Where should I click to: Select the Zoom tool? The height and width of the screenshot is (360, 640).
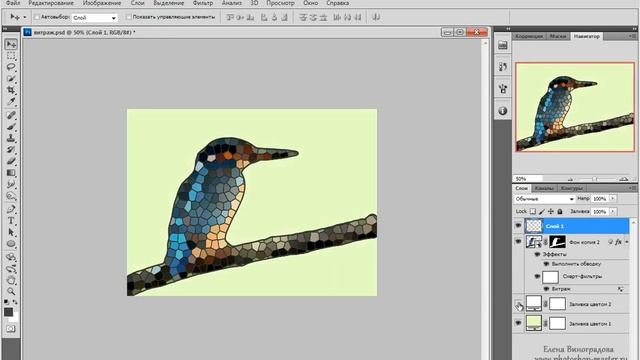click(x=11, y=291)
